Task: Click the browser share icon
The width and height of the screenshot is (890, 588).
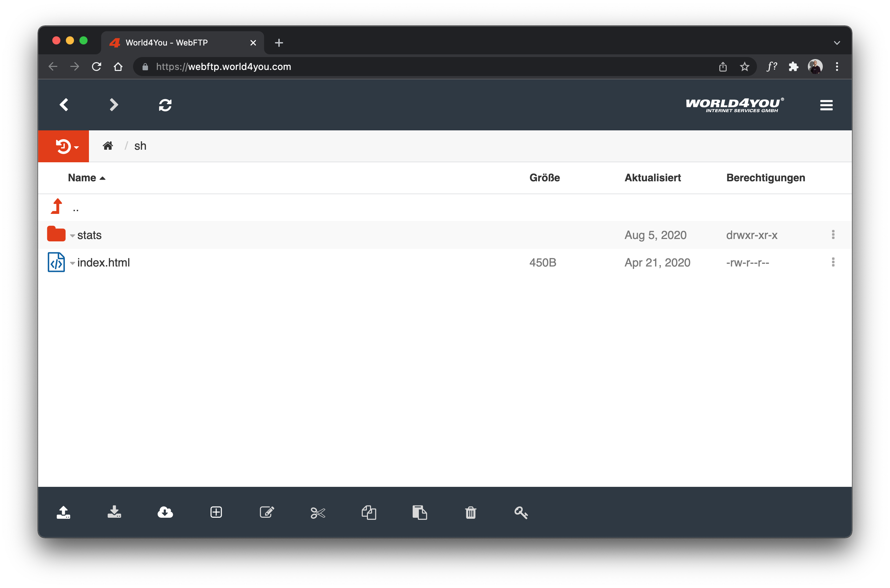Action: [723, 67]
